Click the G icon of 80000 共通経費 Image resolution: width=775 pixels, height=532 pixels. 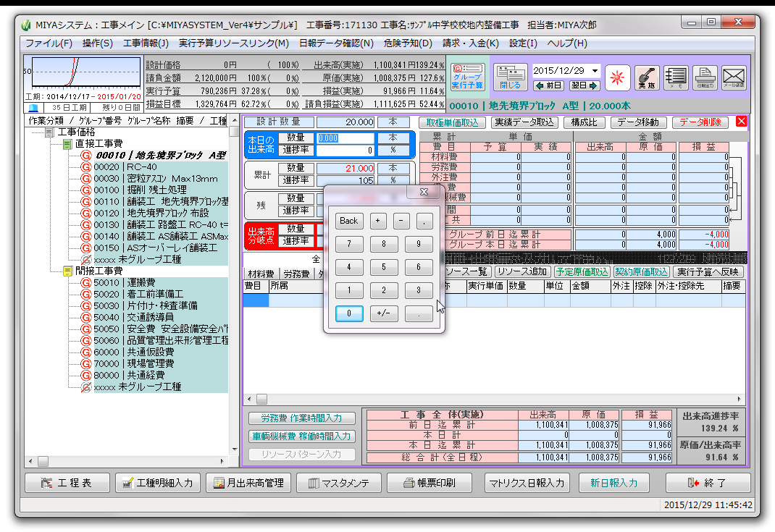point(86,376)
